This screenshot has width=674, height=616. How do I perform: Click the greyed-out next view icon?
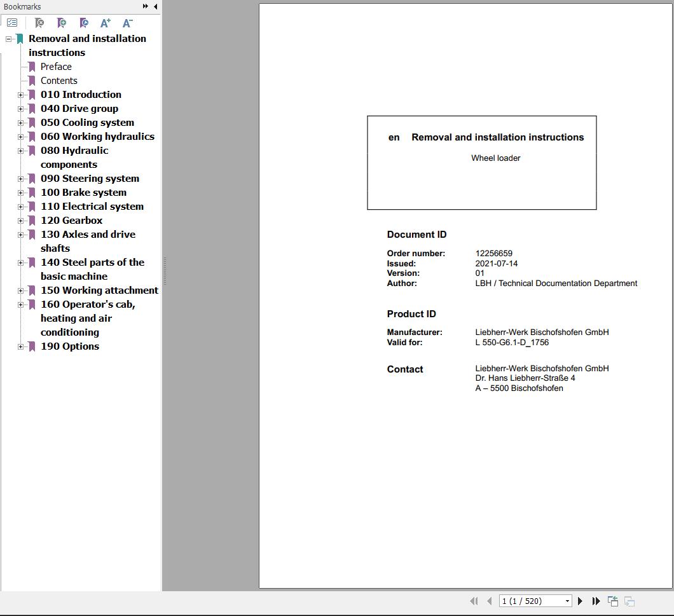pos(629,601)
